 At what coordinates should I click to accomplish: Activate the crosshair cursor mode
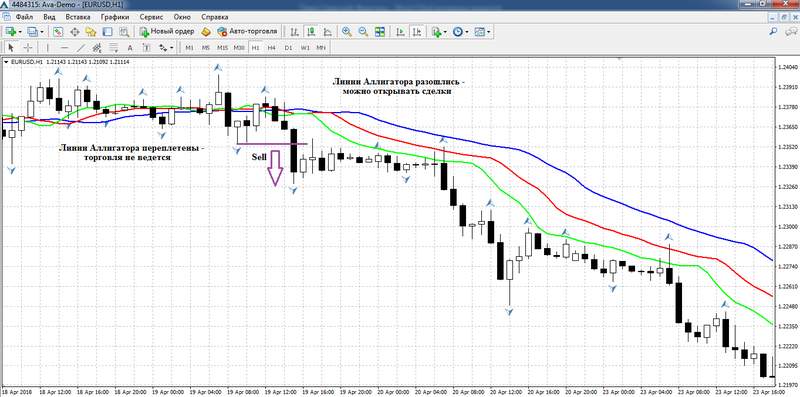pyautogui.click(x=28, y=47)
